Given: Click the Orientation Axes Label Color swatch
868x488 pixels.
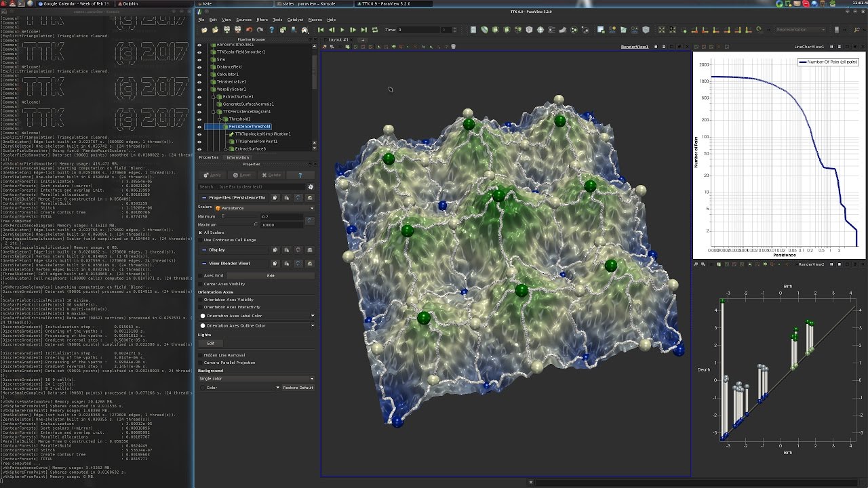Looking at the screenshot, I should coord(203,316).
